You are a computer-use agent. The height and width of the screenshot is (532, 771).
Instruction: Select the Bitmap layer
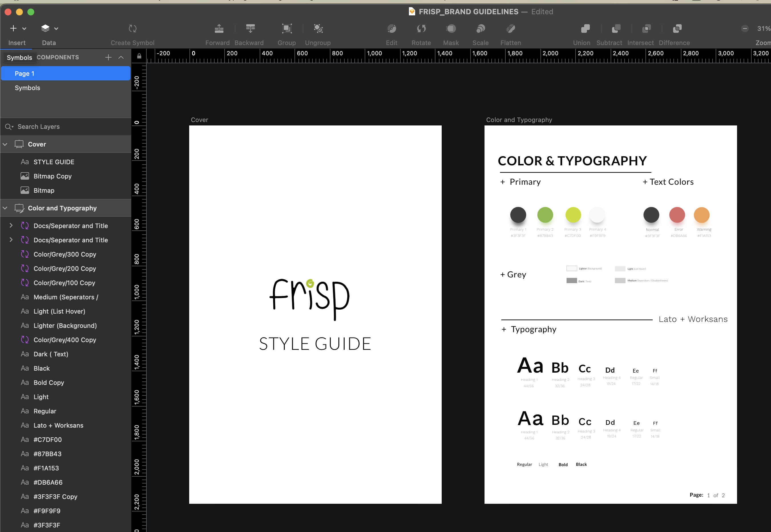point(66,190)
